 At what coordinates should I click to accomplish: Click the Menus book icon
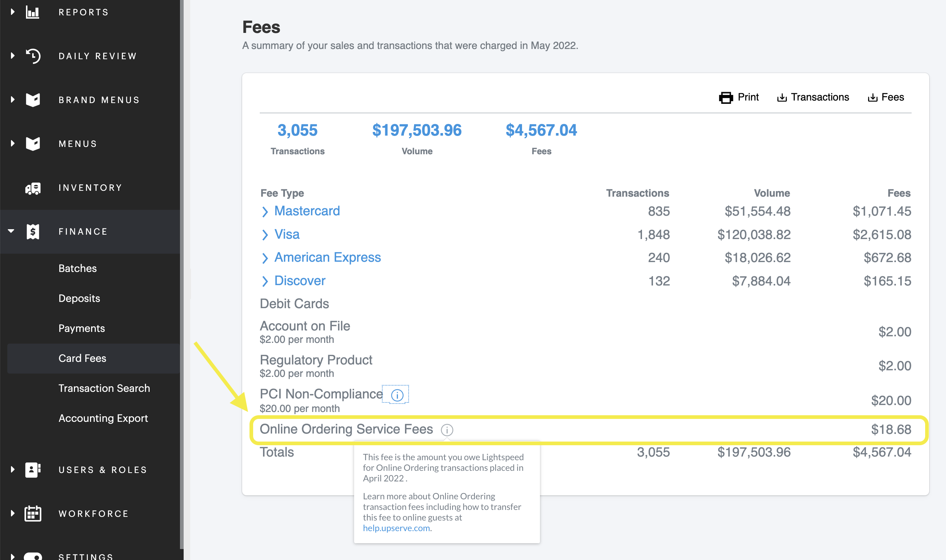(33, 144)
